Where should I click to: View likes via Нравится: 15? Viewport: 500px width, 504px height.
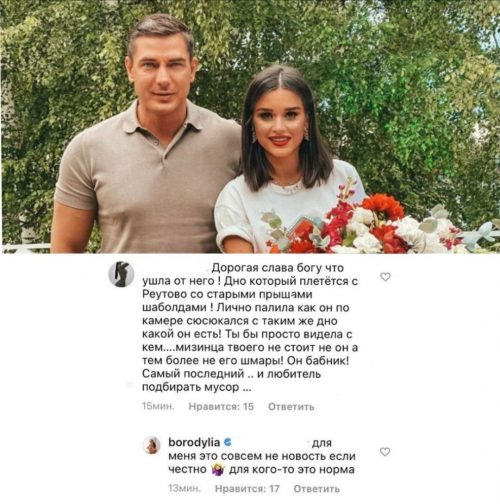(221, 407)
